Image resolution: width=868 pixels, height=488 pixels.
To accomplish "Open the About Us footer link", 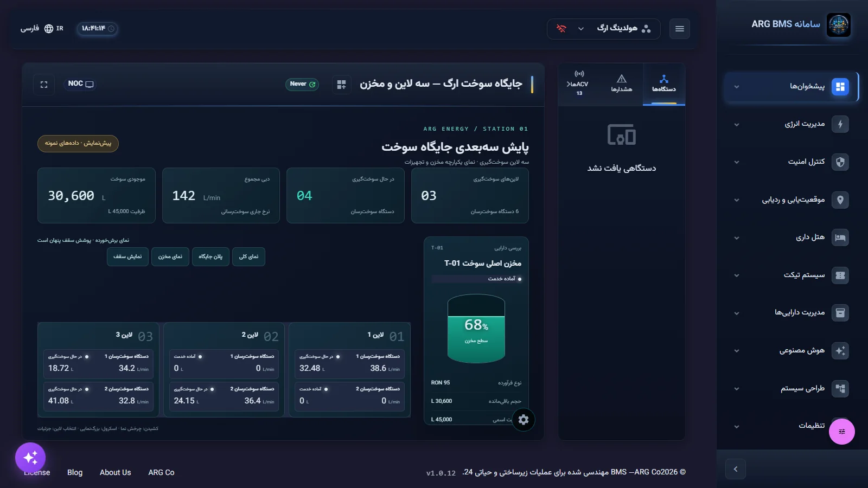I will pos(116,473).
